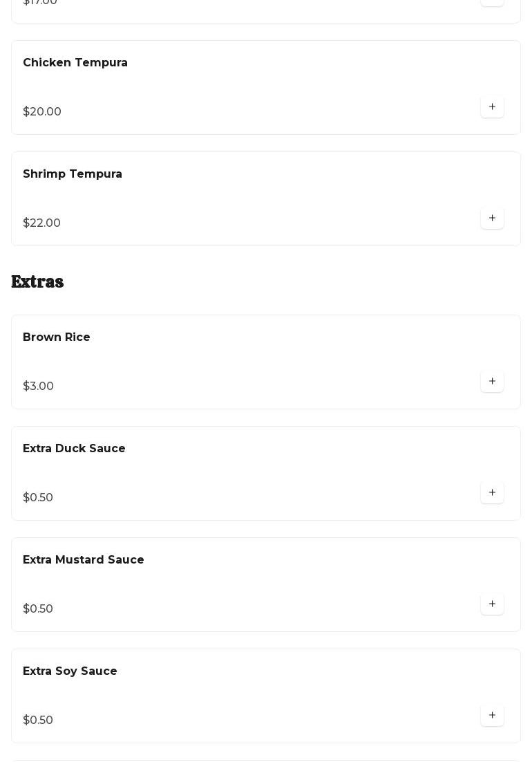Open Extra Soy Sauce item details
Image resolution: width=532 pixels, height=762 pixels.
pyautogui.click(x=70, y=671)
